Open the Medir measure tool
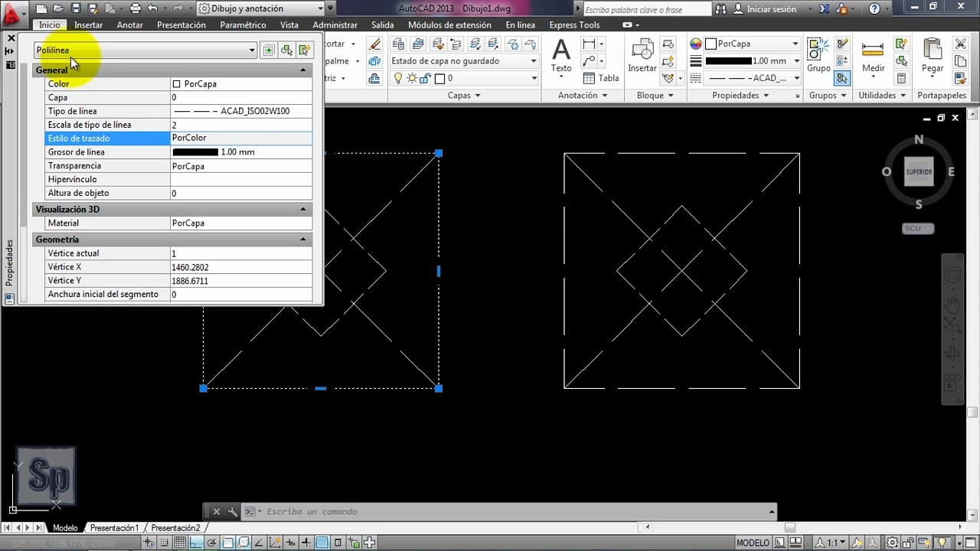This screenshot has width=980, height=551. [873, 57]
